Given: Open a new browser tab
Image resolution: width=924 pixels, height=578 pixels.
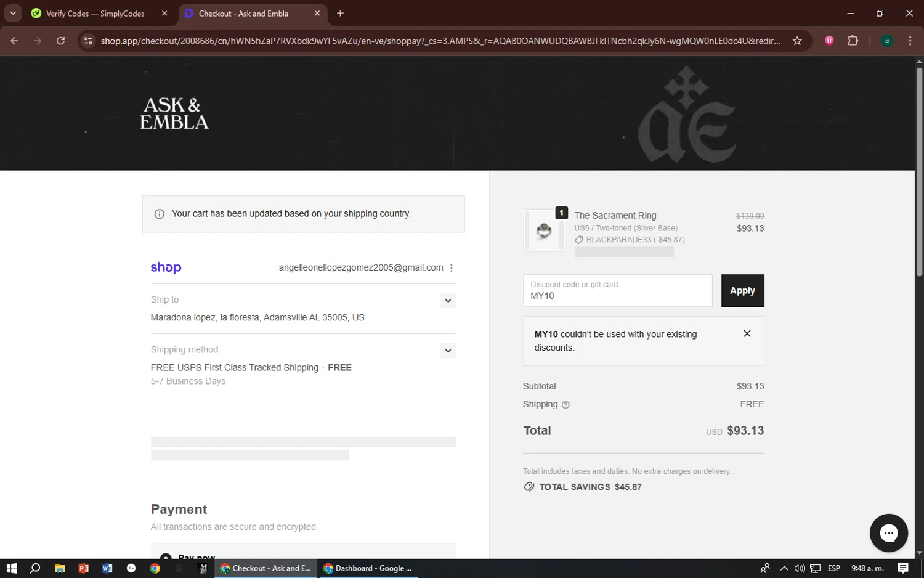Looking at the screenshot, I should 340,13.
